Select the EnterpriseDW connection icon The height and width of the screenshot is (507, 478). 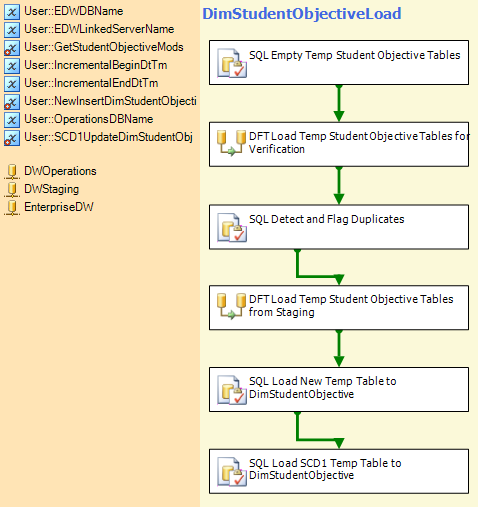(12, 207)
